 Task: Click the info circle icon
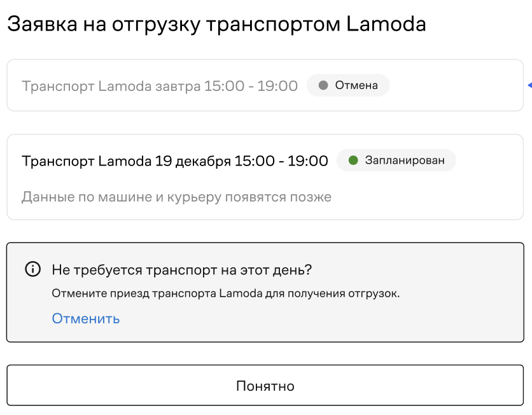click(33, 269)
